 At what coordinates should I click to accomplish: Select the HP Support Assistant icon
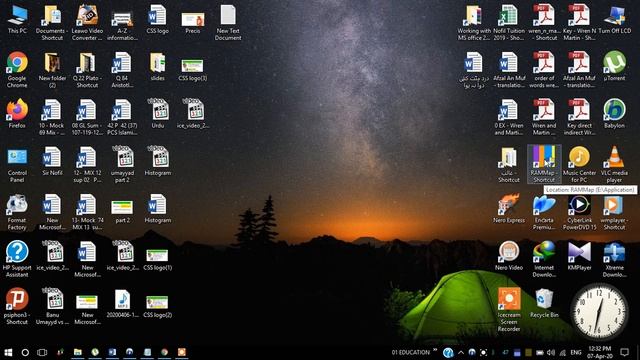tap(17, 259)
